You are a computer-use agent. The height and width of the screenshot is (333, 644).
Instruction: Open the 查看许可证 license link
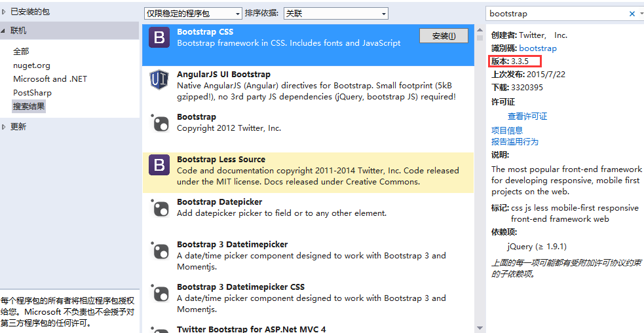527,116
